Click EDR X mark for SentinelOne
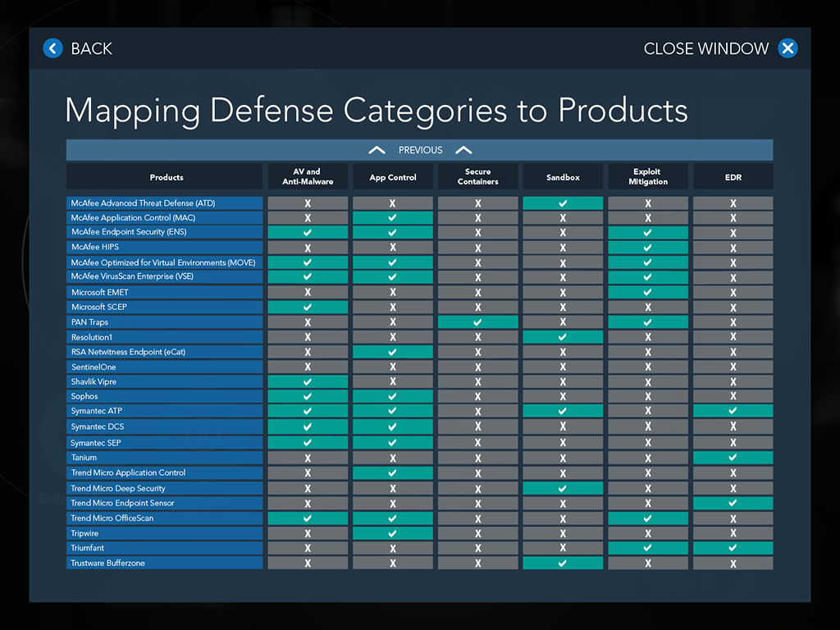Viewport: 840px width, 630px height. (733, 367)
